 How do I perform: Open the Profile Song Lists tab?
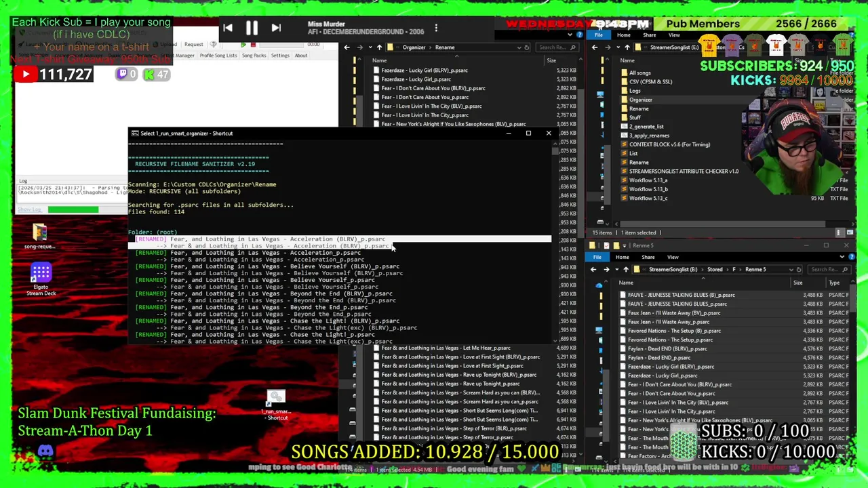click(218, 56)
